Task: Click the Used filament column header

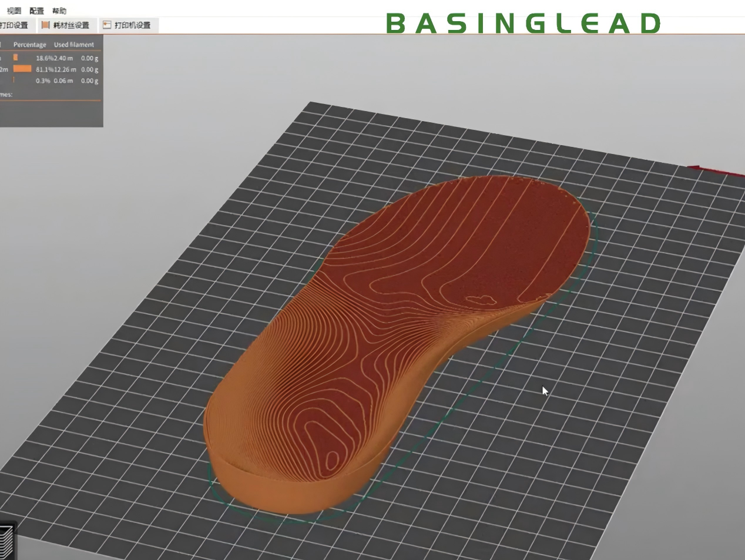Action: 74,45
